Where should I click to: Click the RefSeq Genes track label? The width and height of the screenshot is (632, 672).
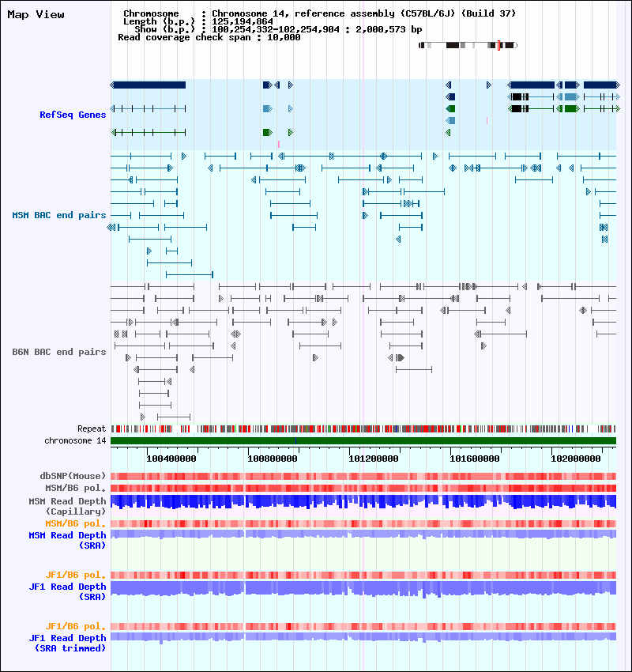pyautogui.click(x=73, y=115)
